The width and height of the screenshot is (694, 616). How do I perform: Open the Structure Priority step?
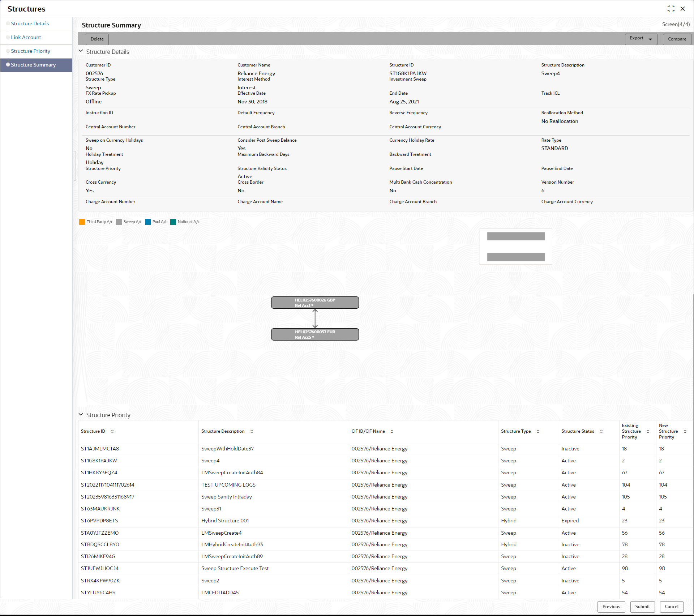(x=30, y=51)
